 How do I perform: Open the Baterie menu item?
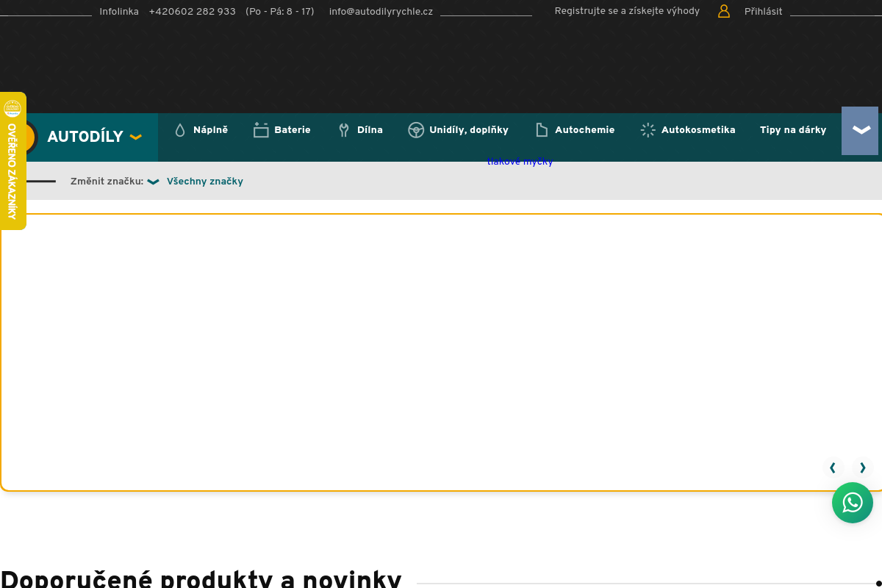pos(282,130)
